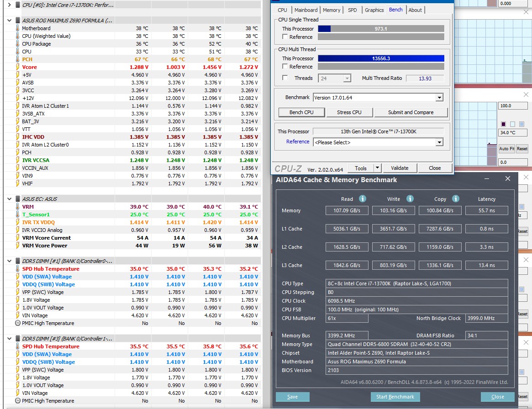The height and width of the screenshot is (409, 532).
Task: Click VDD (SWA) Voltage icon for DIMM #3
Action: 18,354
